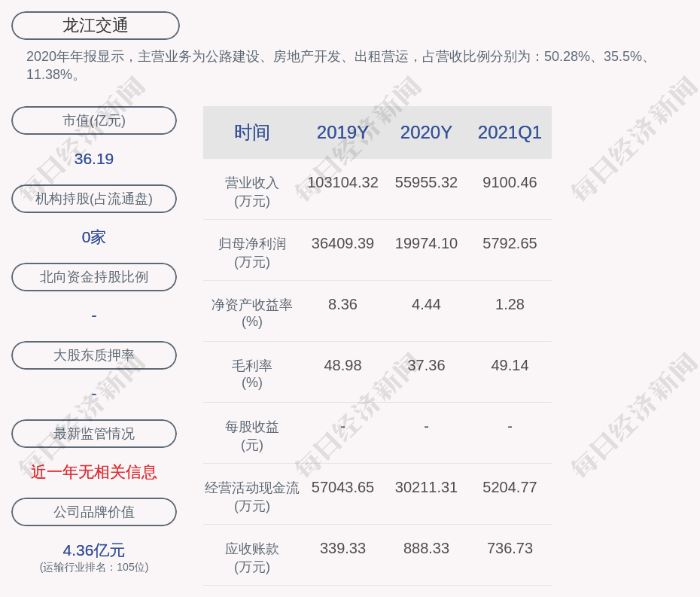Click gross margin value 37.36
The width and height of the screenshot is (700, 597).
tap(426, 365)
